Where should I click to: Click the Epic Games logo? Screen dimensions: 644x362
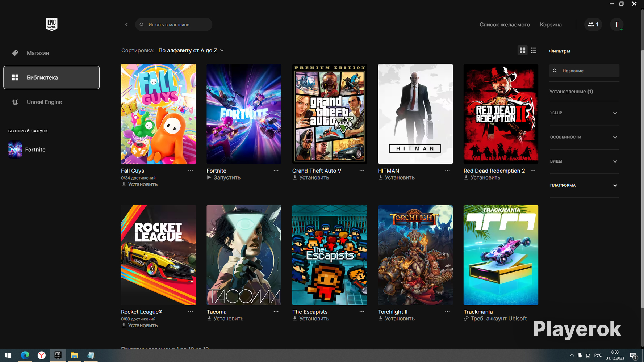pyautogui.click(x=51, y=24)
